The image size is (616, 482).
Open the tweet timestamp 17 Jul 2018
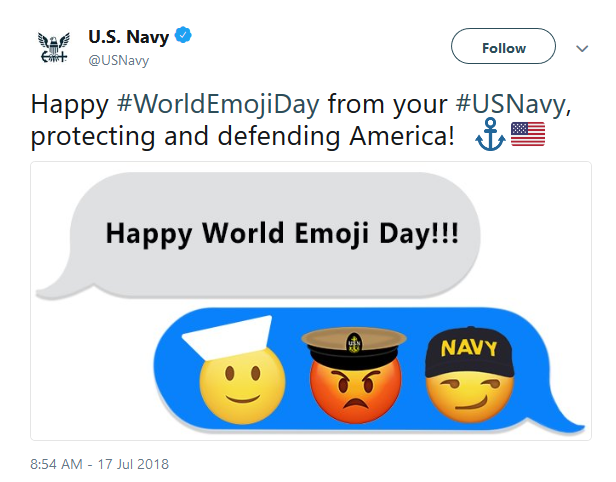[99, 463]
